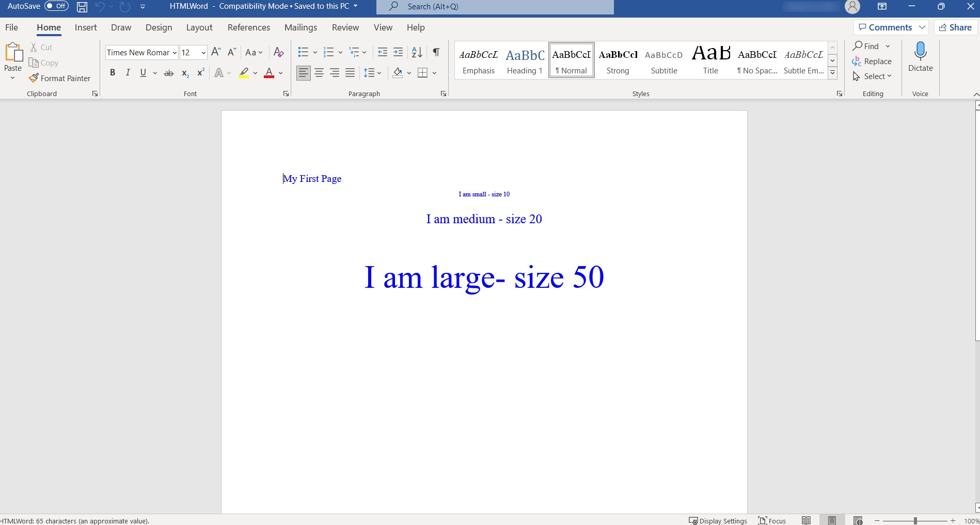Click the Undo arrow icon
The image size is (980, 525).
[x=100, y=7]
